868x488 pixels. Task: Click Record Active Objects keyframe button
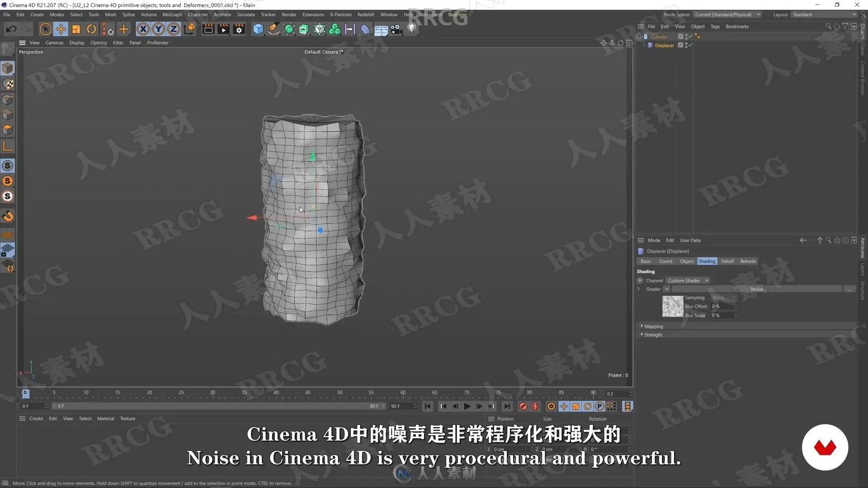523,406
